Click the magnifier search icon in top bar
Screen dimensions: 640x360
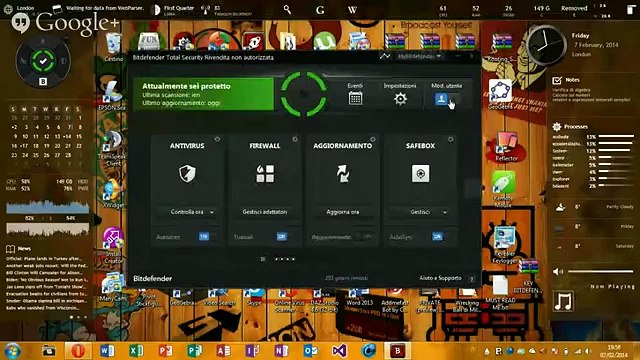[x=287, y=9]
